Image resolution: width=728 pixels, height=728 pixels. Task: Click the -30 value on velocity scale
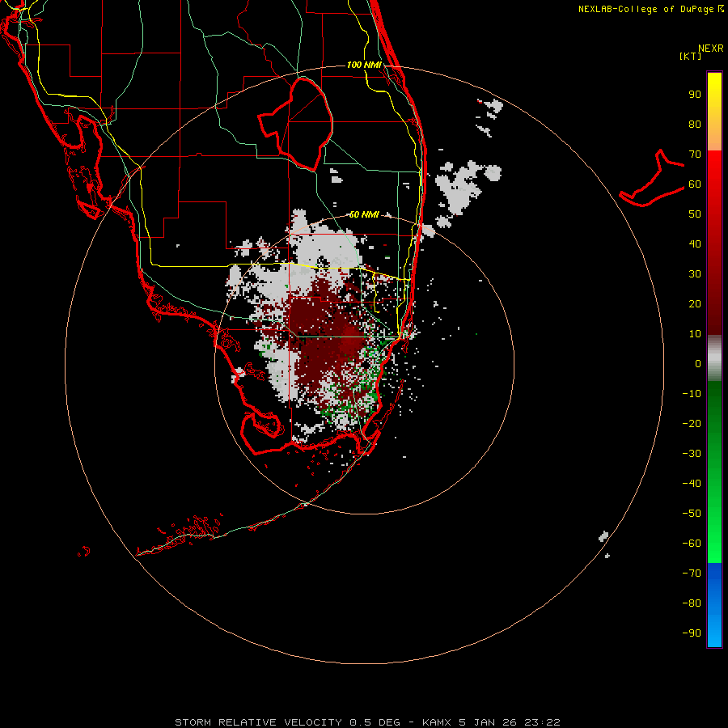692,454
